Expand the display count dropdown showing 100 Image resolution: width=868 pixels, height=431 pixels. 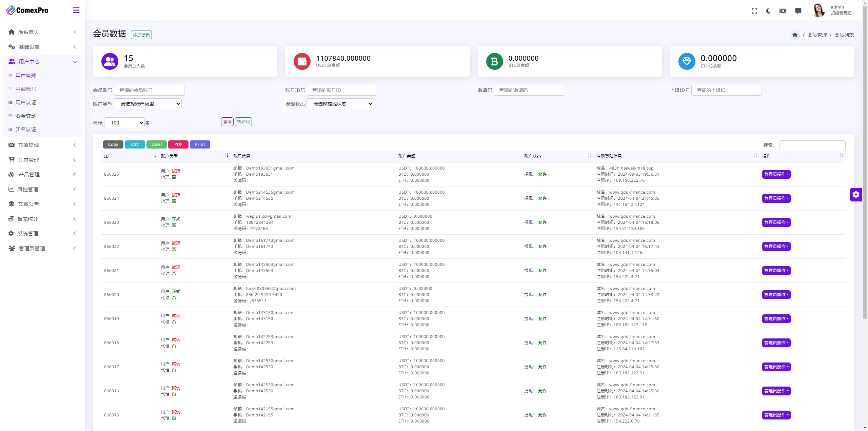[x=124, y=122]
